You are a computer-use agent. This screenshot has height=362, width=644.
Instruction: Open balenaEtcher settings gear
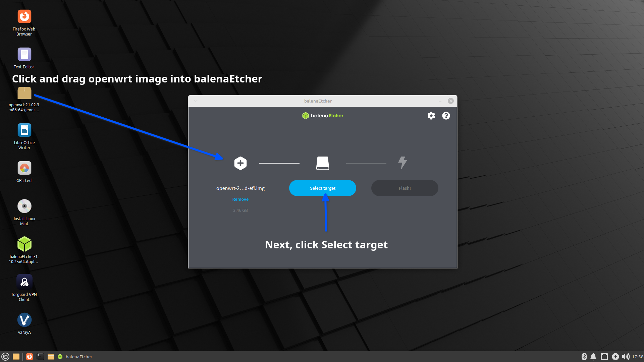(431, 116)
